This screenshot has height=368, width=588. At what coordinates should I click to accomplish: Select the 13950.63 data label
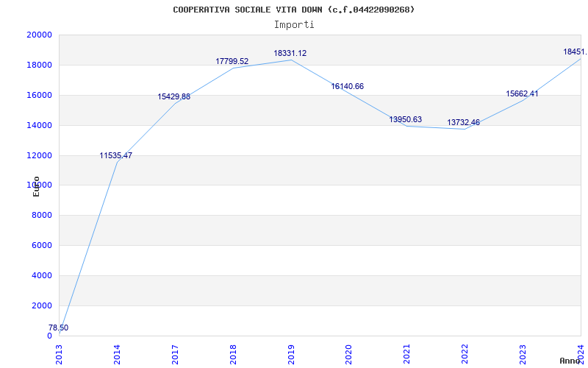[x=406, y=119]
